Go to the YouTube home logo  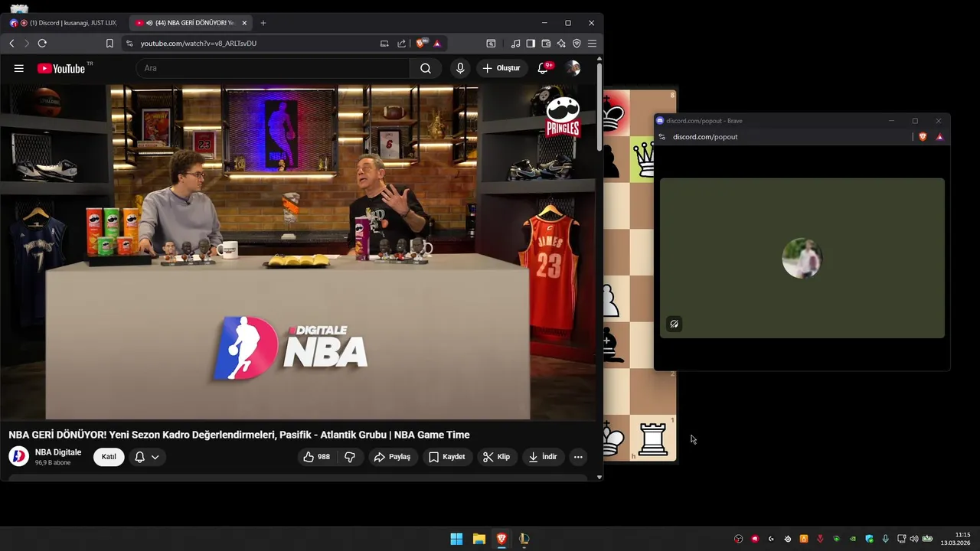pos(61,68)
